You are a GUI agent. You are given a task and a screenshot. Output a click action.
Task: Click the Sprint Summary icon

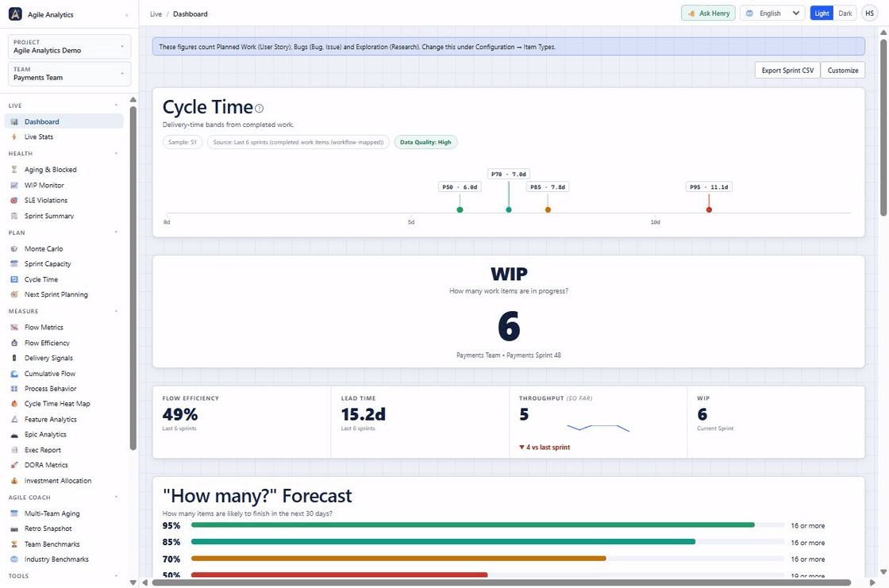14,216
